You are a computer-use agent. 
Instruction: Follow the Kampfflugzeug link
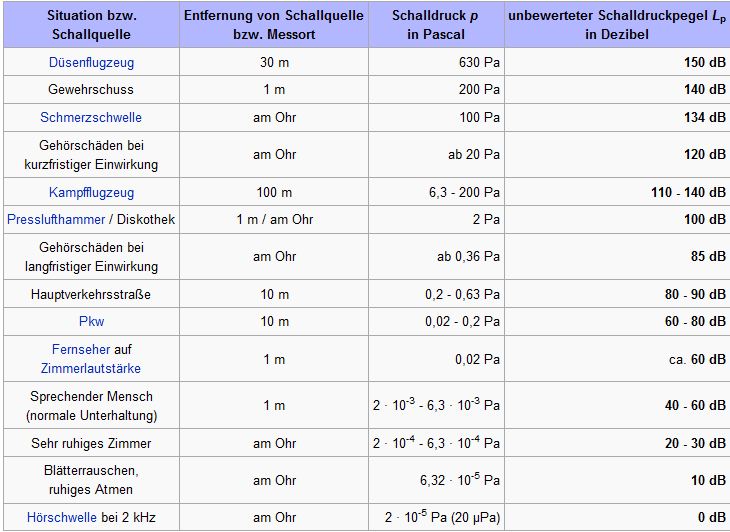pos(91,192)
